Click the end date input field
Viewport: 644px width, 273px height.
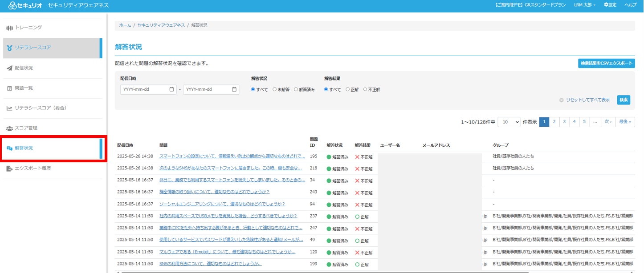pyautogui.click(x=207, y=89)
